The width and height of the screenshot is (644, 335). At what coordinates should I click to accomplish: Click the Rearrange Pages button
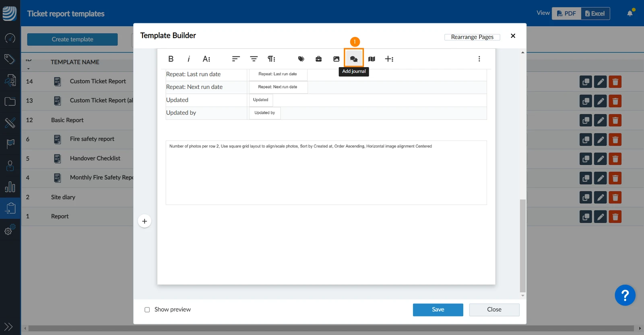coord(472,37)
